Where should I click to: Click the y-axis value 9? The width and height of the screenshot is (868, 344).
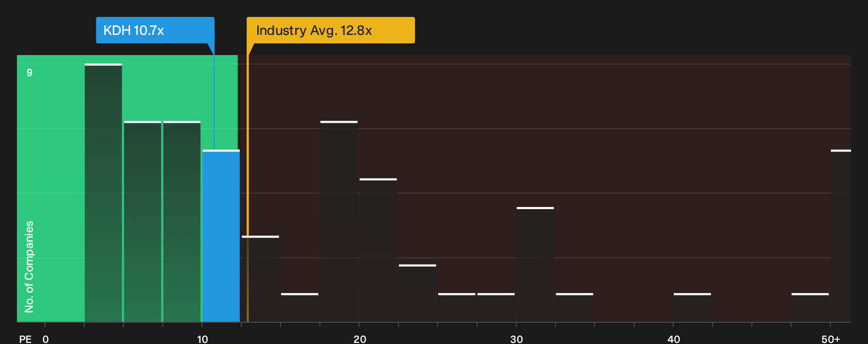click(30, 73)
